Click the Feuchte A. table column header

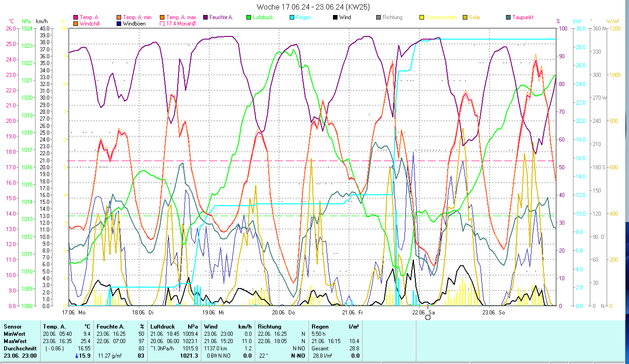111,327
